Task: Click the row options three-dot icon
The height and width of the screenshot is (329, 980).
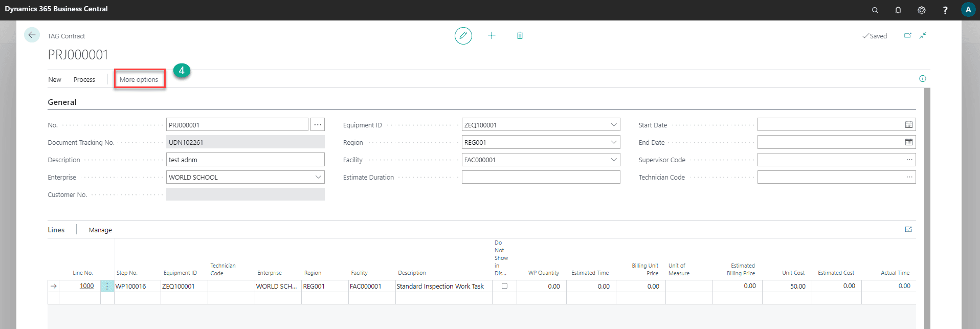Action: click(x=107, y=287)
